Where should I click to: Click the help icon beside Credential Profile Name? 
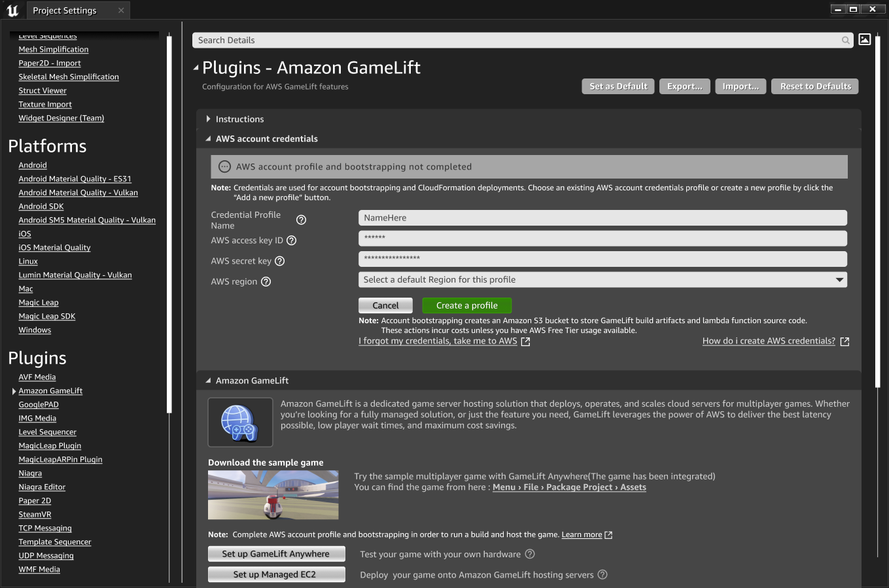[x=301, y=220]
